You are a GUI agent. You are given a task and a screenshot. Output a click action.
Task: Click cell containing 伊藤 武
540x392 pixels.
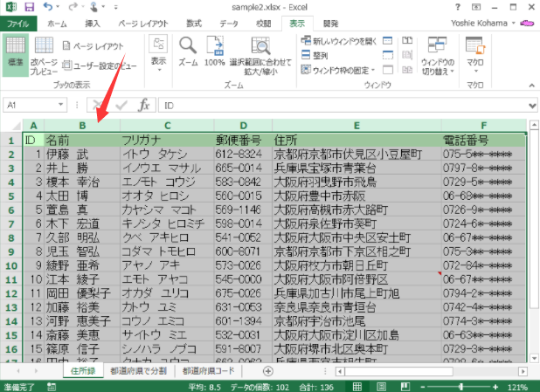[82, 155]
